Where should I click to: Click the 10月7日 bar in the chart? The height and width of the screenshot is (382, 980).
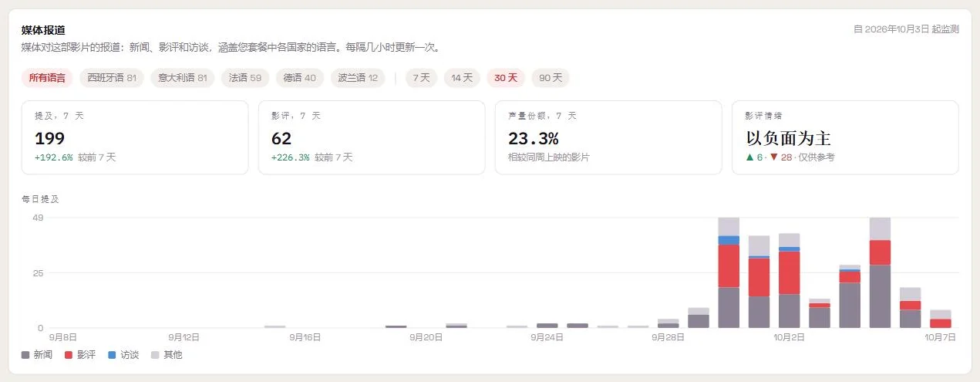(x=940, y=319)
